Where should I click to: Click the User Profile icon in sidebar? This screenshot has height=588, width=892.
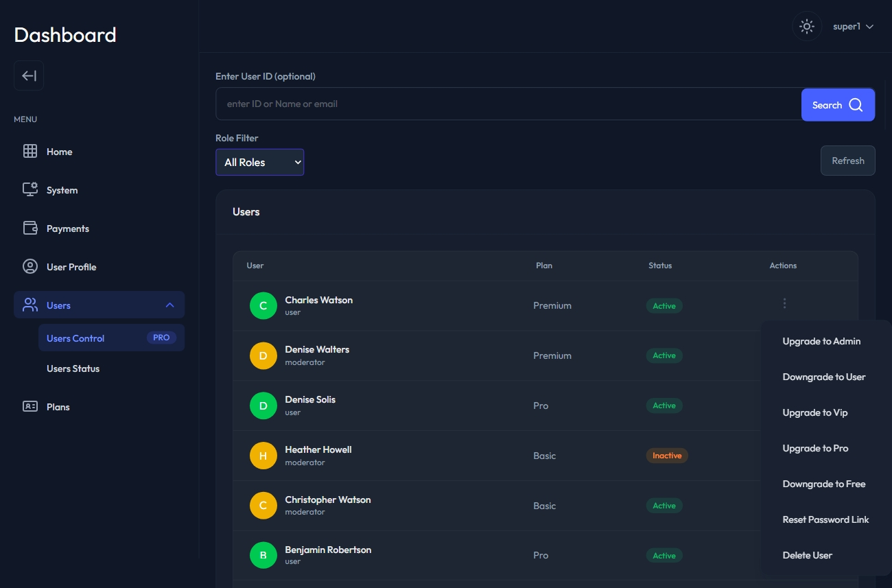click(x=30, y=267)
